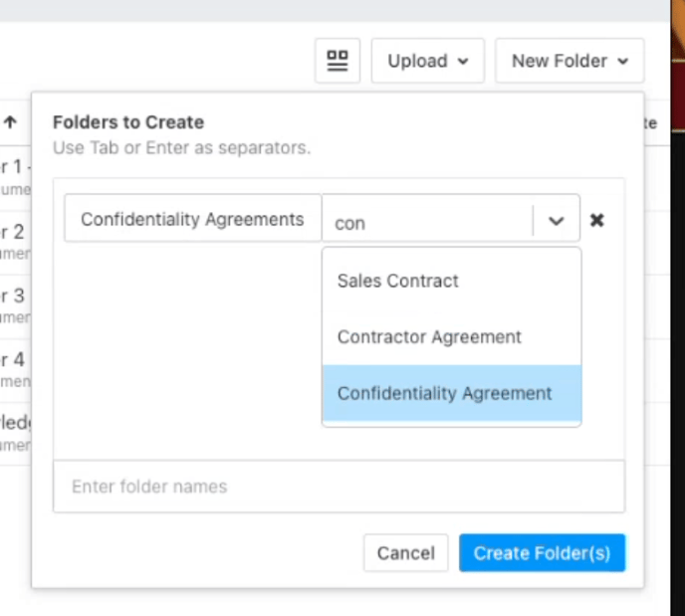
Task: Click the search field containing "con"
Action: (428, 223)
